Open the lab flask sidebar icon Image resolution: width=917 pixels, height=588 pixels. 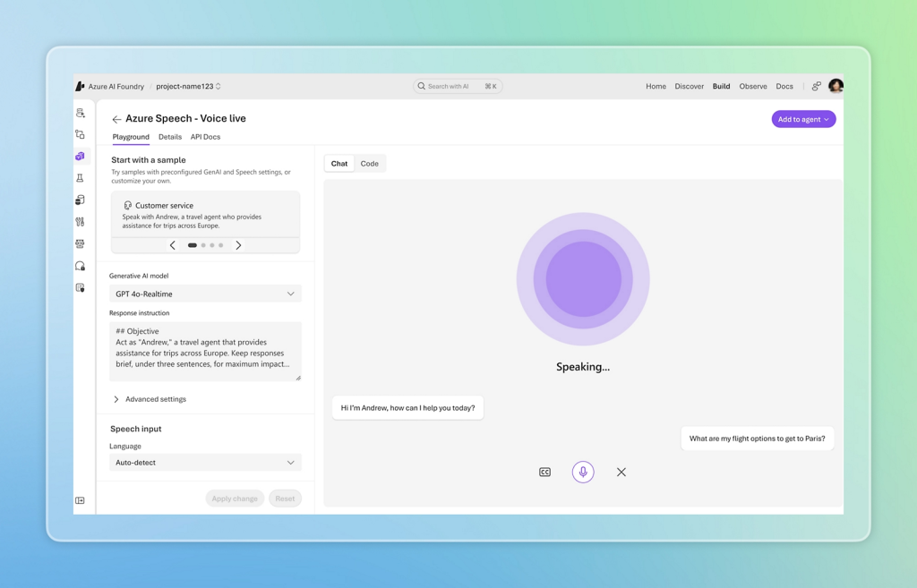80,178
